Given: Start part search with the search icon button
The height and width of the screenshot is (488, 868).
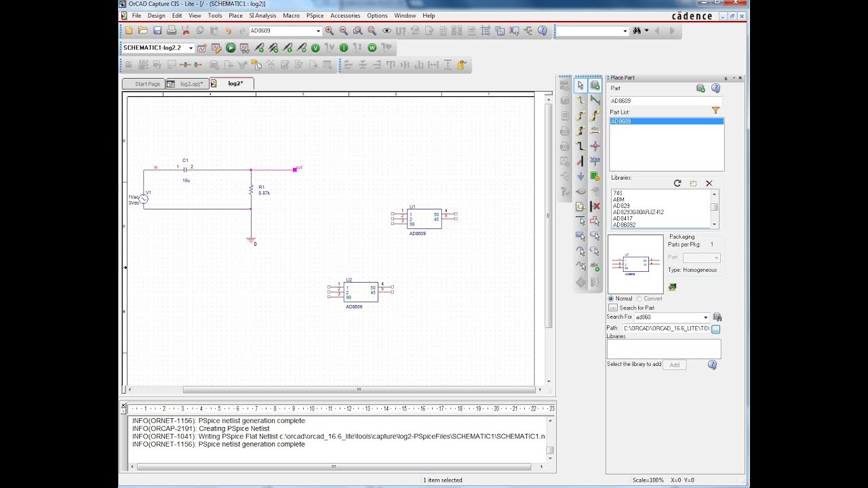Looking at the screenshot, I should tap(717, 317).
